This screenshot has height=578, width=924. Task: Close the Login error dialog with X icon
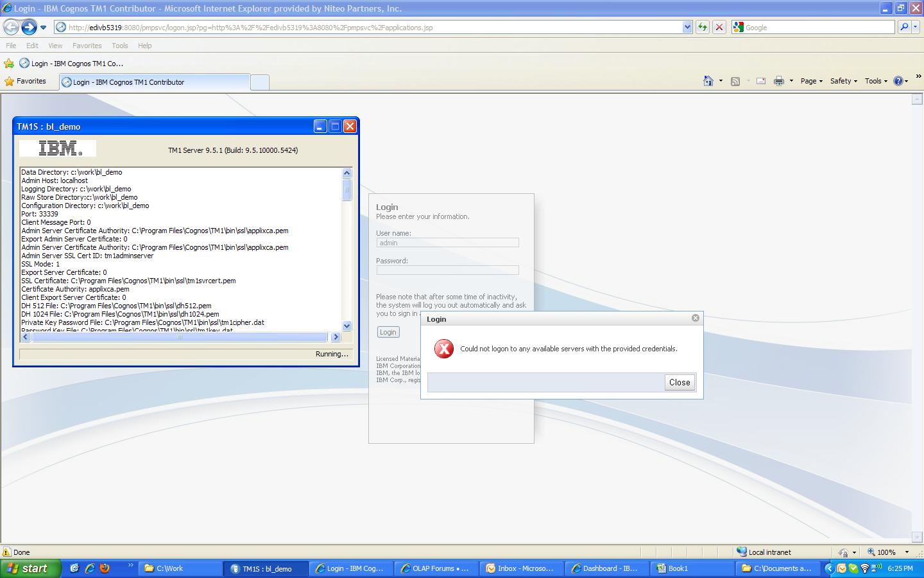click(696, 318)
